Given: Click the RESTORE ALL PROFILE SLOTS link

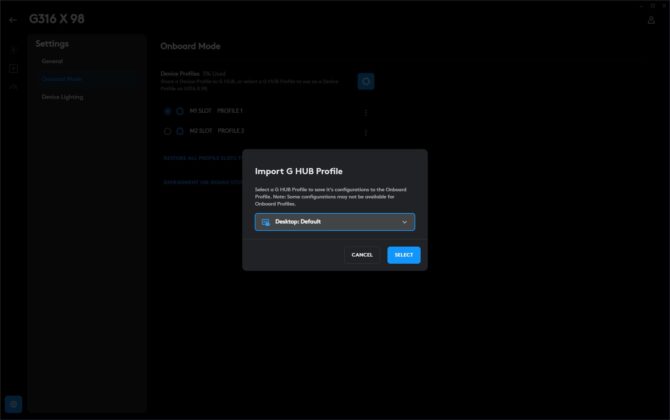Looking at the screenshot, I should pos(203,158).
